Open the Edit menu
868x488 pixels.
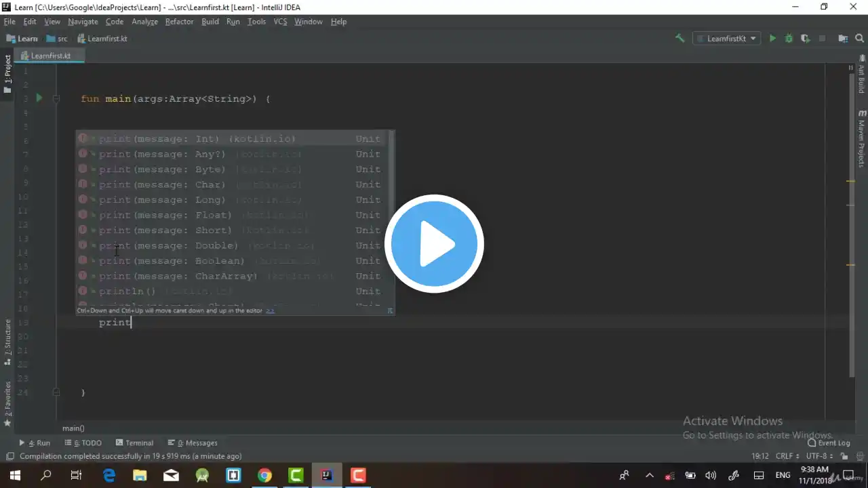30,22
